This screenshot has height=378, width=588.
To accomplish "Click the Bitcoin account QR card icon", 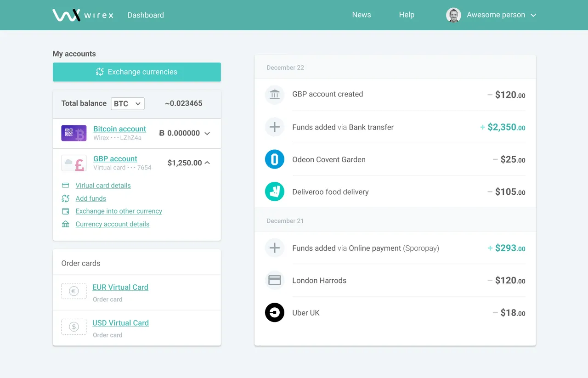I will click(74, 133).
